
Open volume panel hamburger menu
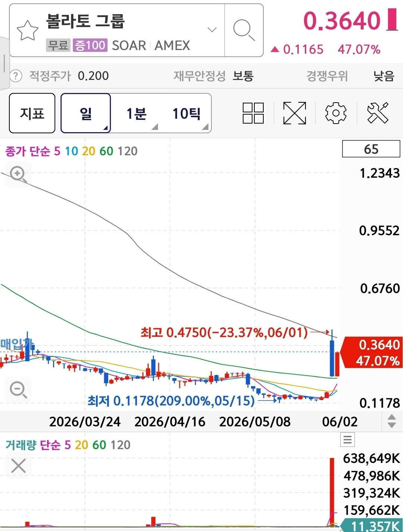pos(347,440)
